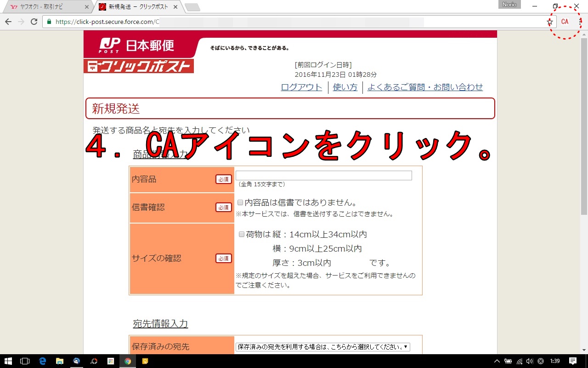Focus the 内容品 text input field
Viewport: 588px width, 368px height.
pyautogui.click(x=324, y=175)
